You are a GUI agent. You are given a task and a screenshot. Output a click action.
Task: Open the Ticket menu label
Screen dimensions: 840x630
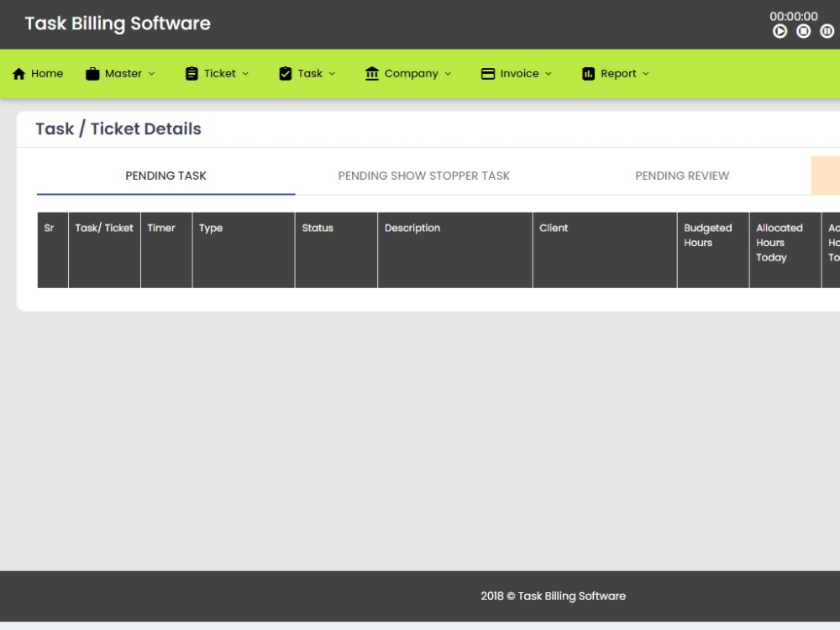coord(219,73)
